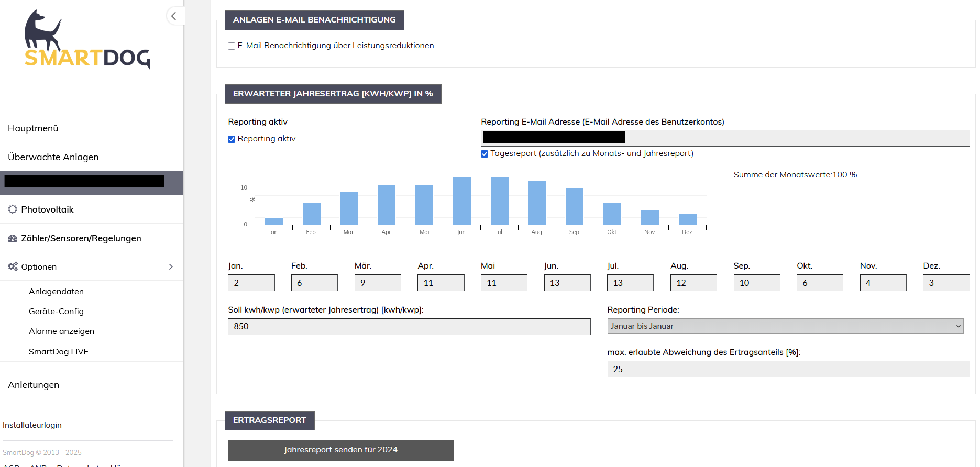Click the Optionen gears icon
This screenshot has height=467, width=980.
13,266
